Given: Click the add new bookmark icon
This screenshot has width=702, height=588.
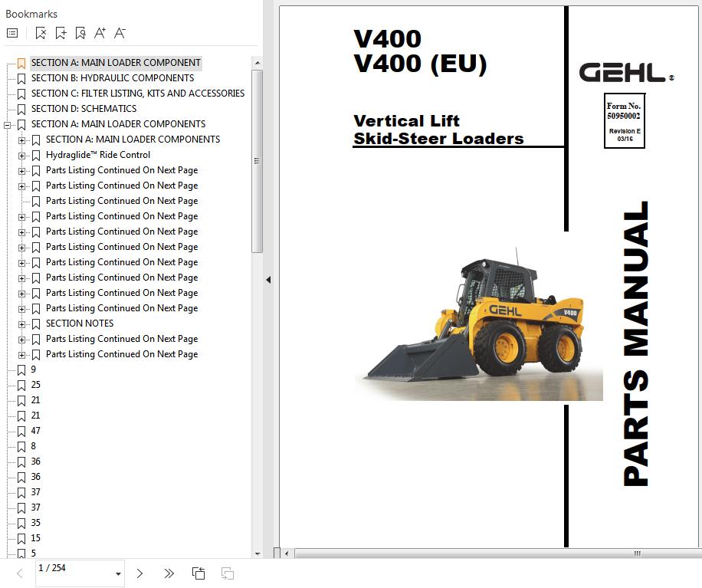Looking at the screenshot, I should (61, 33).
